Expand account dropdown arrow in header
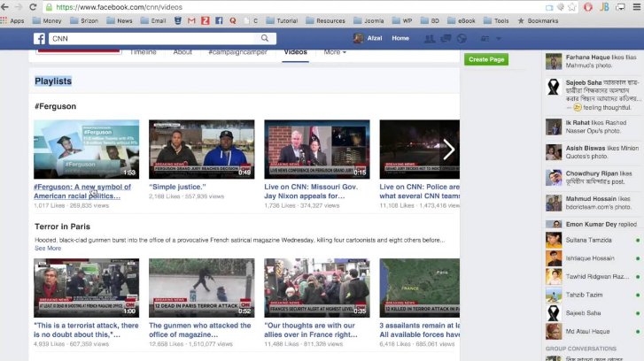 (498, 39)
